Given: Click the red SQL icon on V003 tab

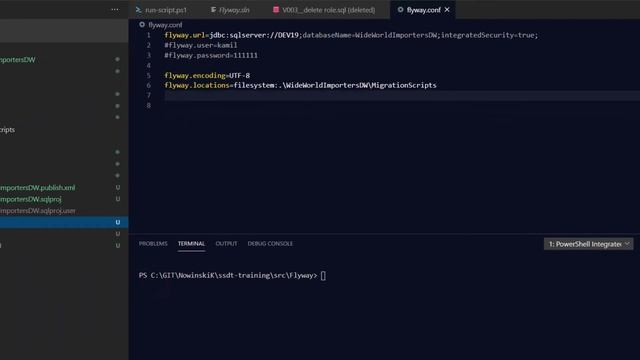Looking at the screenshot, I should tap(276, 9).
